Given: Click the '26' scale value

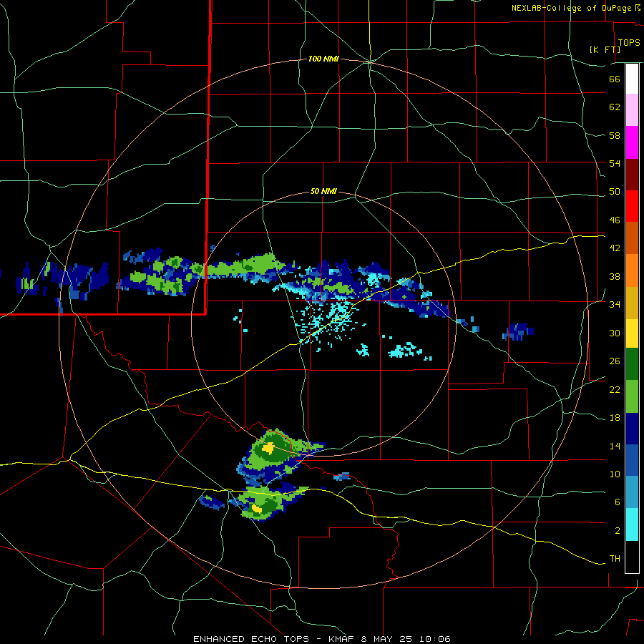Looking at the screenshot, I should point(615,361).
